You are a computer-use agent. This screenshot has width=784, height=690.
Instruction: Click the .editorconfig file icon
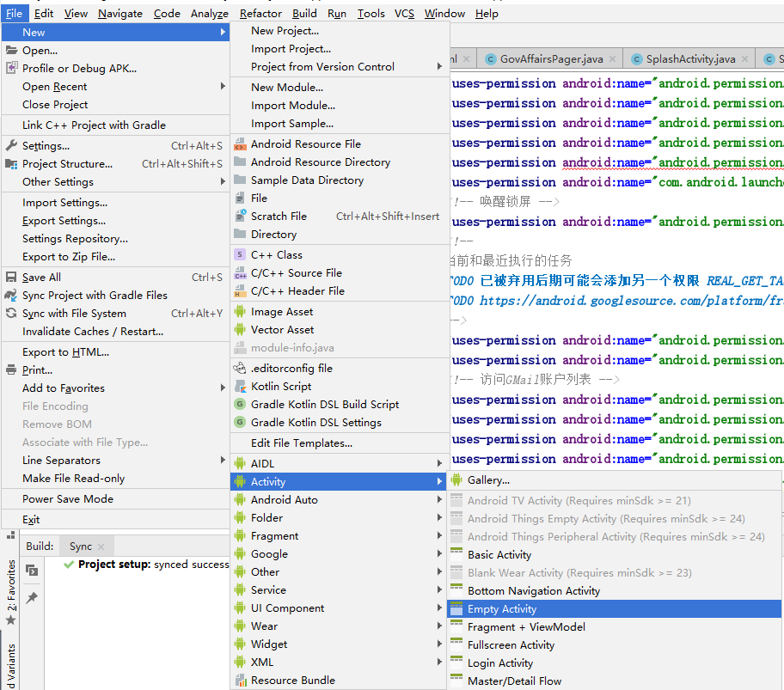(240, 369)
